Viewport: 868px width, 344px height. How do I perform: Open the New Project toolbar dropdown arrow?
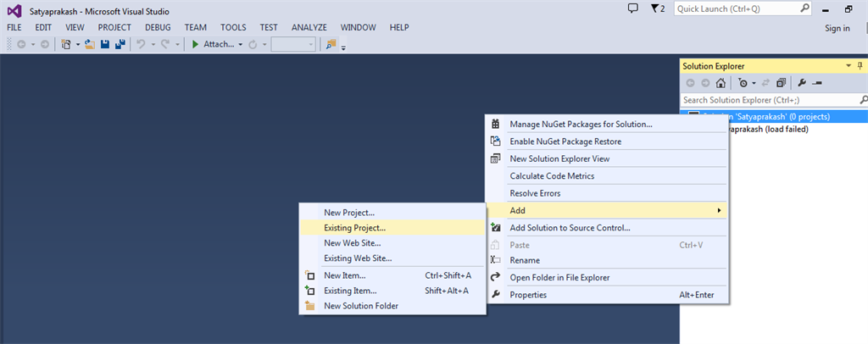(x=77, y=44)
